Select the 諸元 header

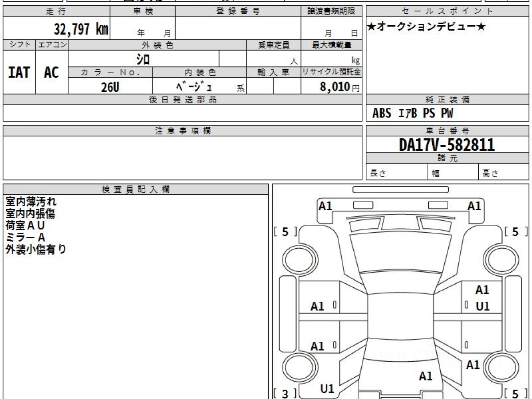point(447,158)
